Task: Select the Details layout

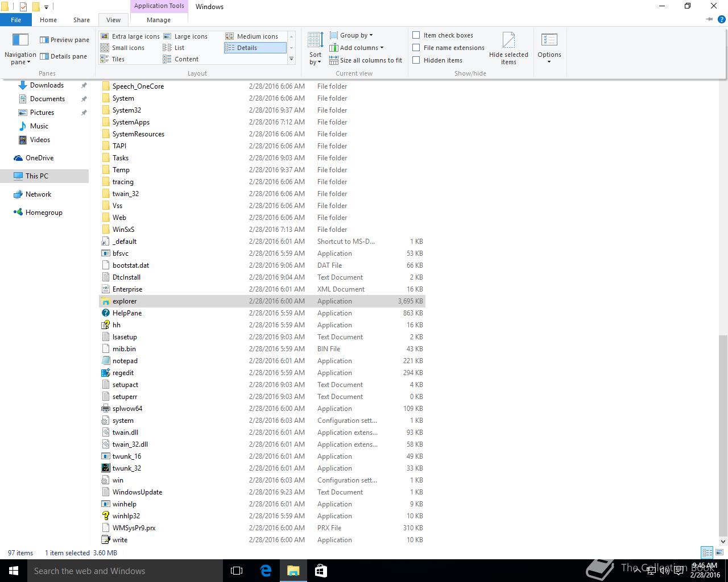Action: tap(255, 48)
